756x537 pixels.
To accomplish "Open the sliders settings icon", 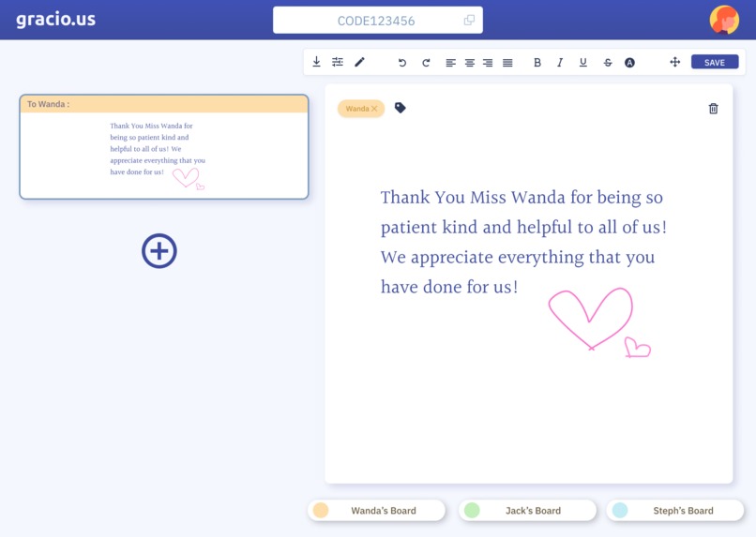I will coord(338,62).
